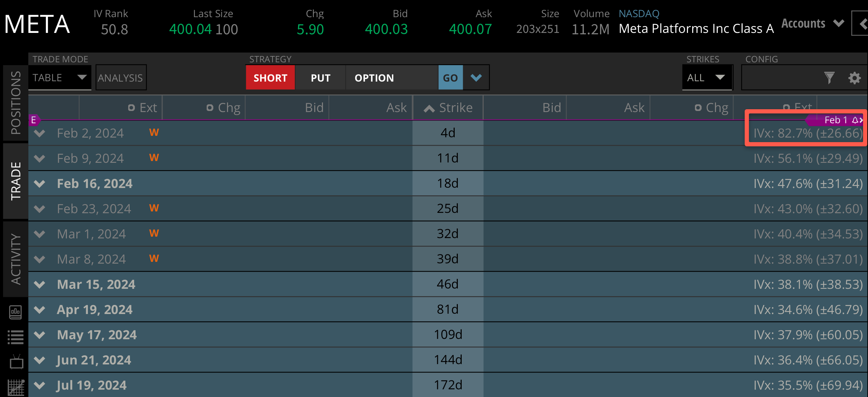Toggle the SHORT strategy direction
Viewport: 868px width, 397px height.
[270, 78]
